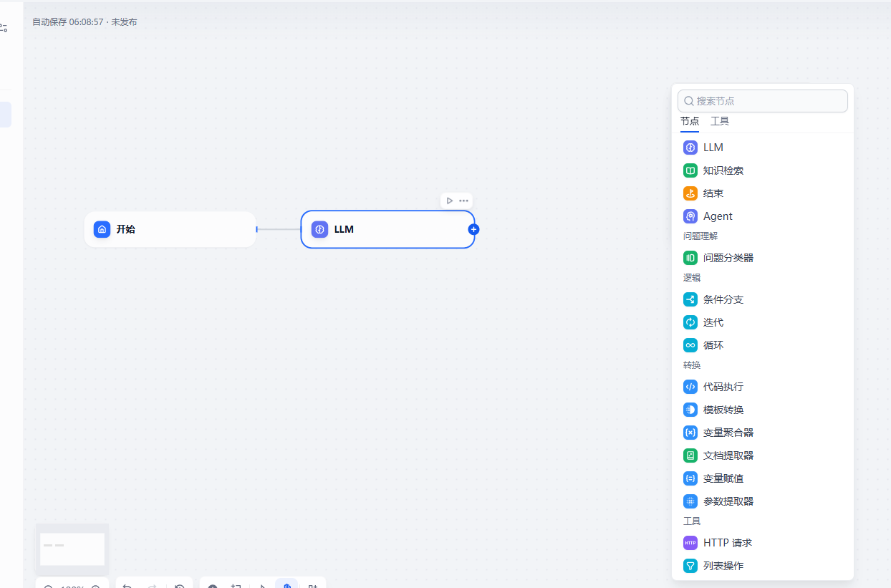The image size is (891, 588).
Task: Run the LLM node with play icon
Action: (x=449, y=201)
